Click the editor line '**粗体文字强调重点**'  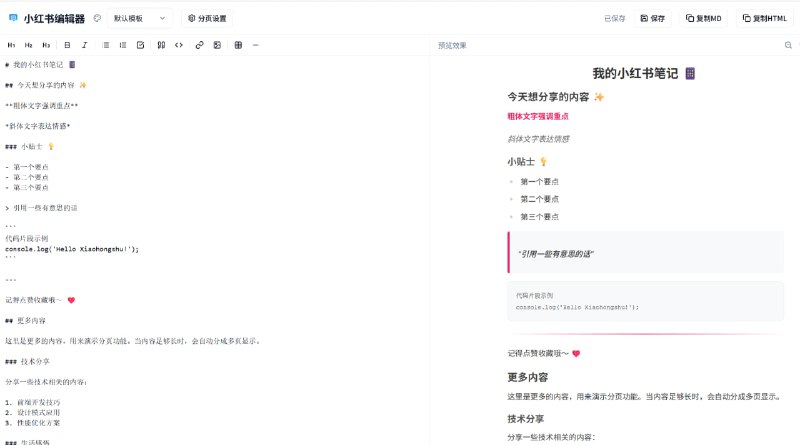pos(41,106)
